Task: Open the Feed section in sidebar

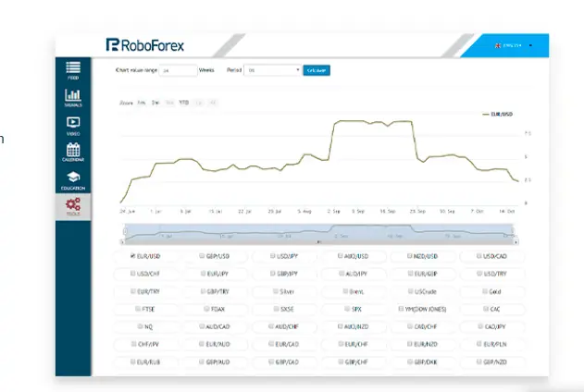Action: pyautogui.click(x=73, y=68)
